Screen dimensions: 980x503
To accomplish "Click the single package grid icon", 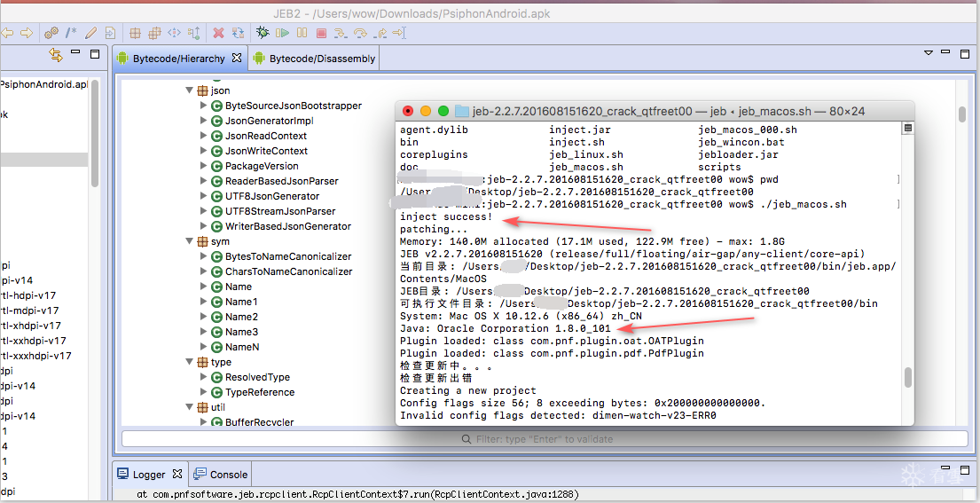I will (135, 33).
